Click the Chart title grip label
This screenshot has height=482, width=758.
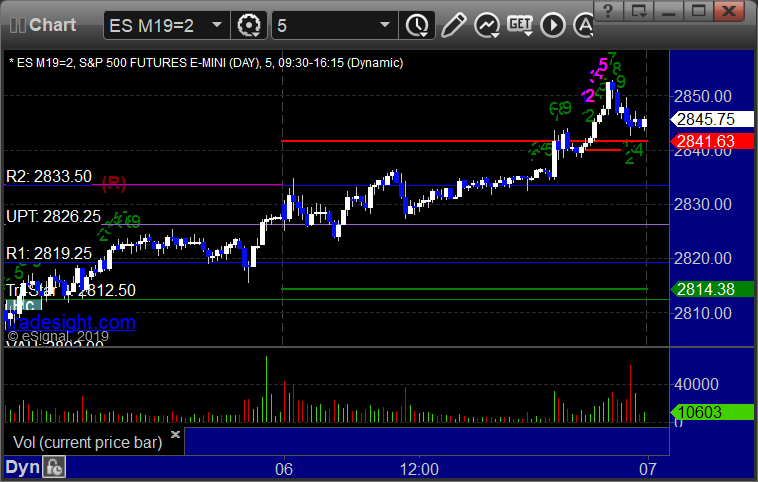pyautogui.click(x=43, y=25)
